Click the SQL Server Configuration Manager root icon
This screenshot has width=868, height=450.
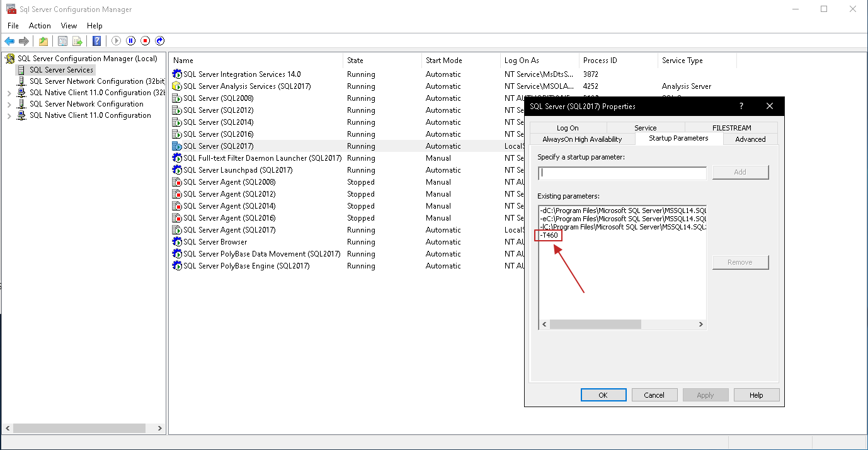pos(10,59)
